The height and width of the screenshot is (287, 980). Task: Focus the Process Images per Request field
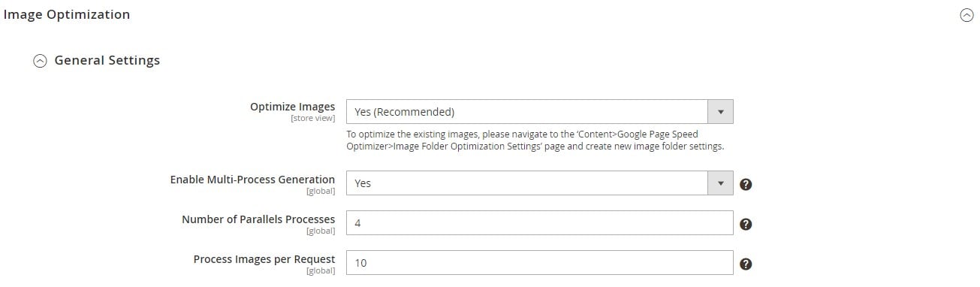tap(539, 263)
